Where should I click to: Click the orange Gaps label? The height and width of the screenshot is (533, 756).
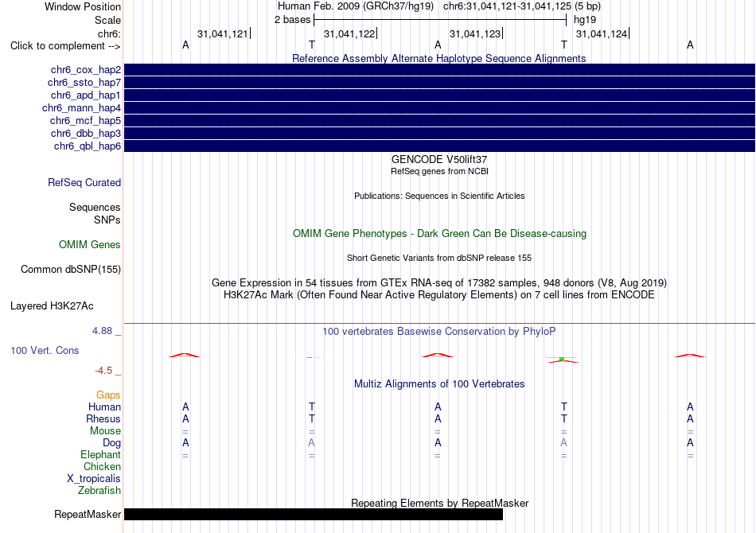[x=108, y=395]
